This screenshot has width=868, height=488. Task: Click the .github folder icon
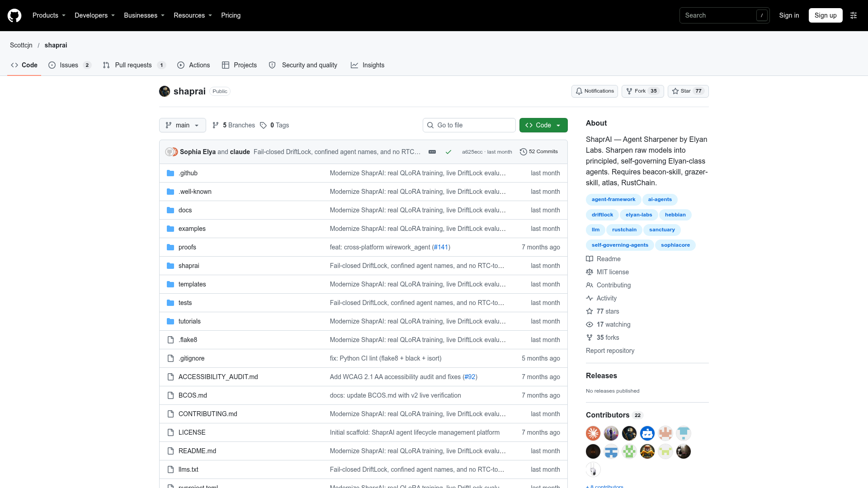pyautogui.click(x=170, y=173)
